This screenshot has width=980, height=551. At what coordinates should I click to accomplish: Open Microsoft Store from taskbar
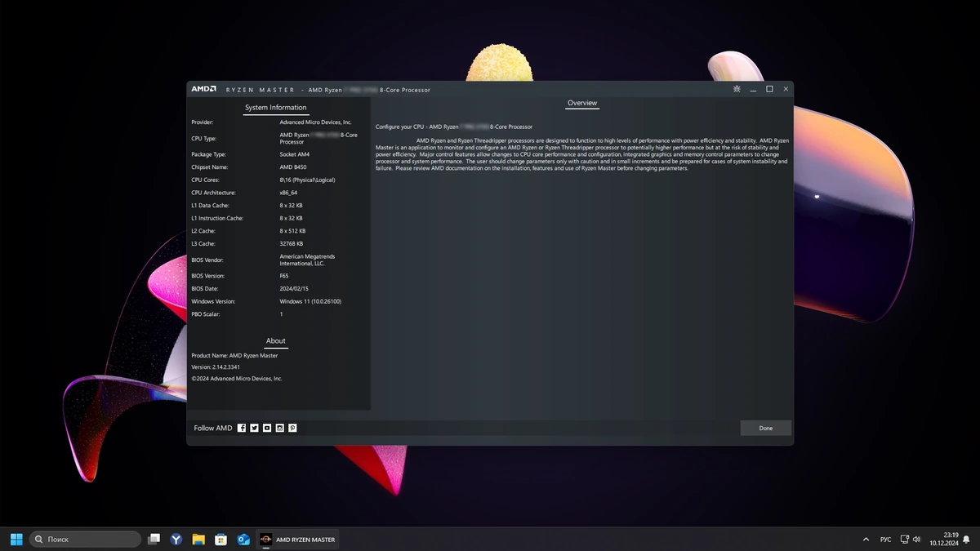(x=220, y=539)
